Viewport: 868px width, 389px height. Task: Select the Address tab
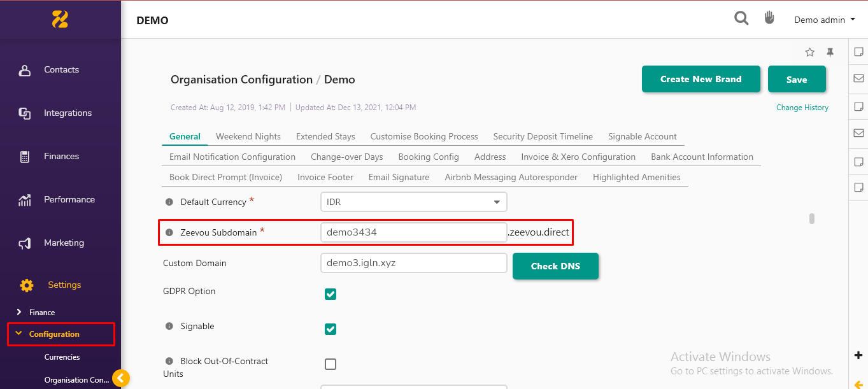490,157
